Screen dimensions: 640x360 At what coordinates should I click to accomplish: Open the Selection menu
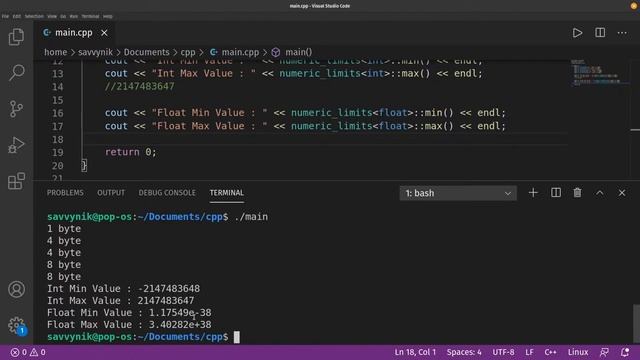tap(34, 16)
